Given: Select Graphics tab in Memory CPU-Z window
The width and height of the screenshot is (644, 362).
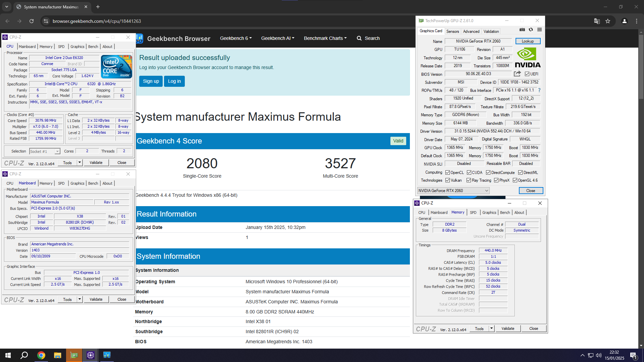Looking at the screenshot, I should (489, 213).
